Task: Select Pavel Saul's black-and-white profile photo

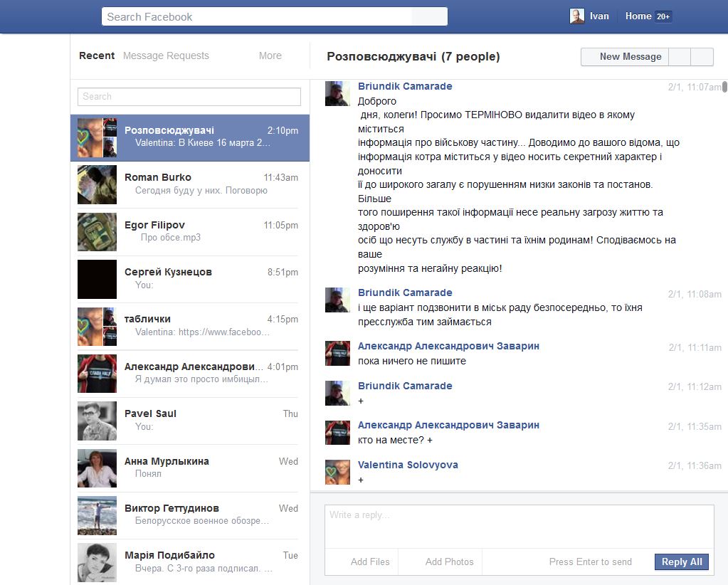Action: coord(97,421)
